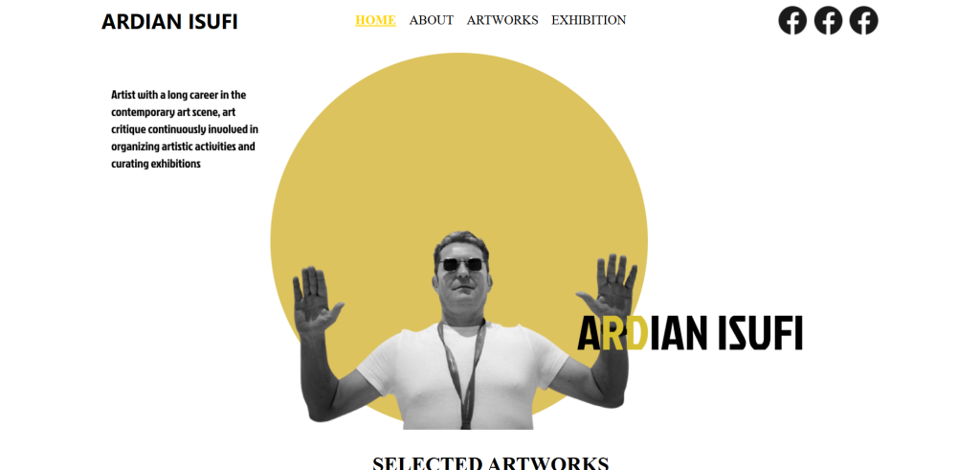Select the 'curating exhibitions' text line
The height and width of the screenshot is (470, 980).
[x=156, y=164]
